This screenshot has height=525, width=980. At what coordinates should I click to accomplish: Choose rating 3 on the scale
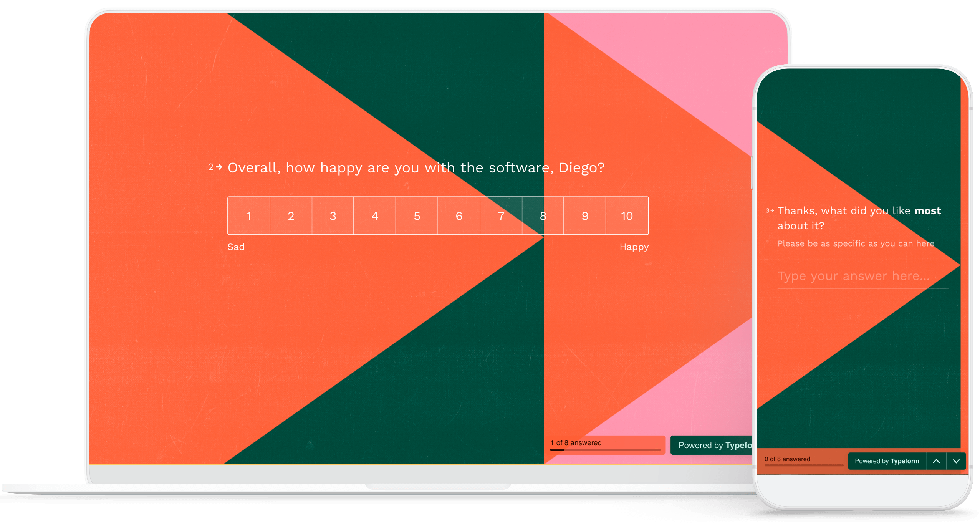point(333,216)
